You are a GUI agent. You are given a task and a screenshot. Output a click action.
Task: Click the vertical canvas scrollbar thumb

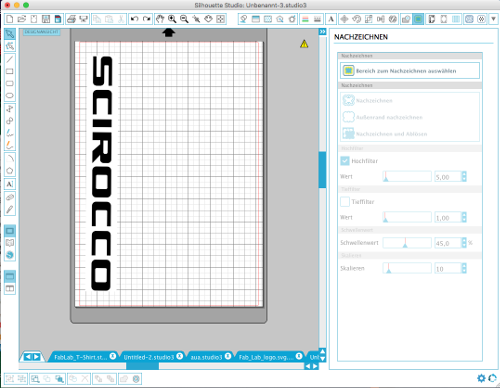322,170
